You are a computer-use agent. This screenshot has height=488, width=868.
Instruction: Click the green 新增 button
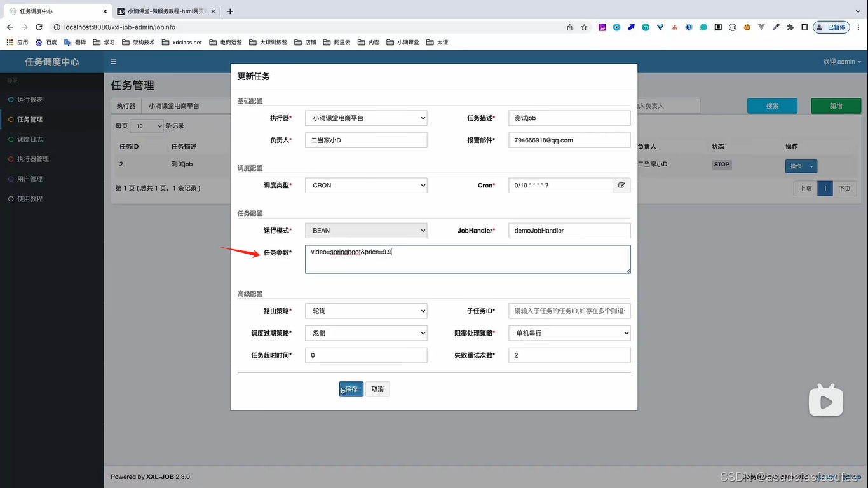click(x=836, y=106)
